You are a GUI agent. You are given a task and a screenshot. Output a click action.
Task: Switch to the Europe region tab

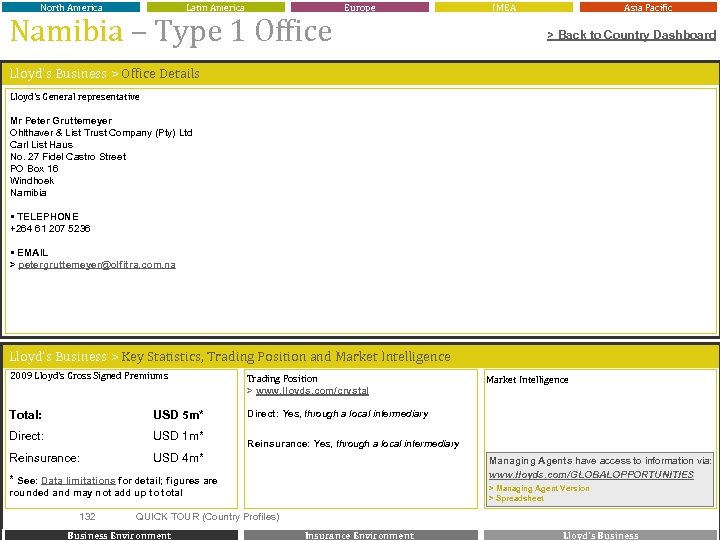pyautogui.click(x=360, y=7)
